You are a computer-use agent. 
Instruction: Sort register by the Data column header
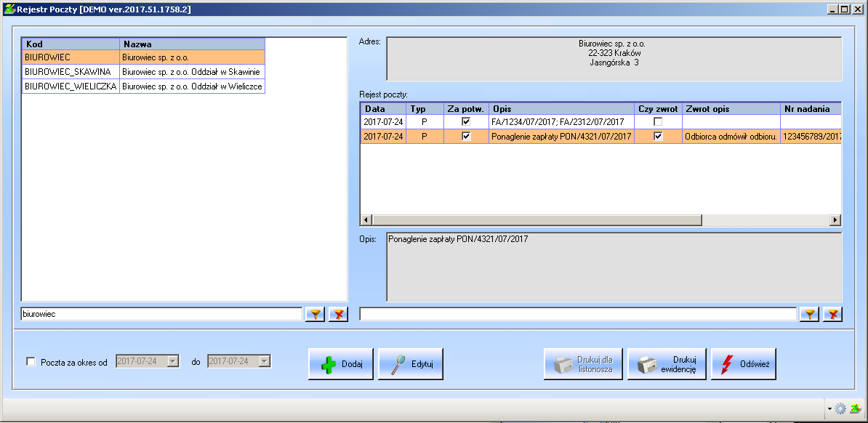pos(384,108)
